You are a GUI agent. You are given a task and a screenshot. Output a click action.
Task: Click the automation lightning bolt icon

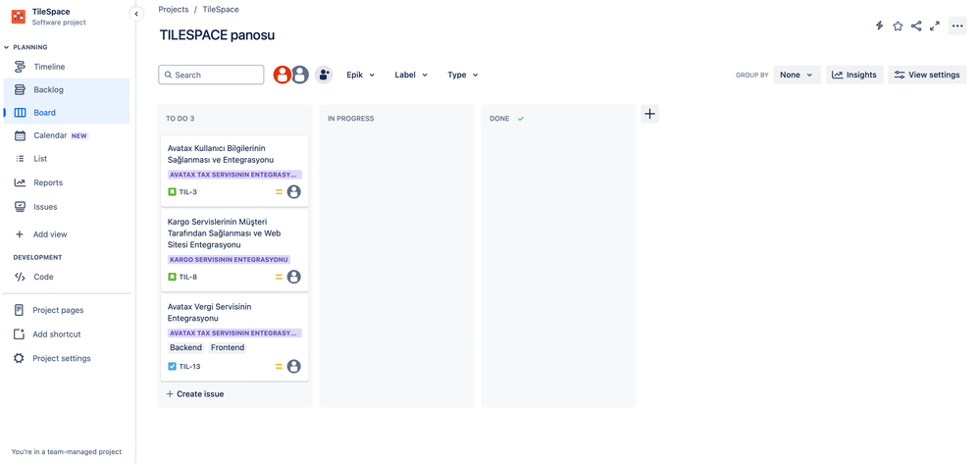pyautogui.click(x=879, y=26)
